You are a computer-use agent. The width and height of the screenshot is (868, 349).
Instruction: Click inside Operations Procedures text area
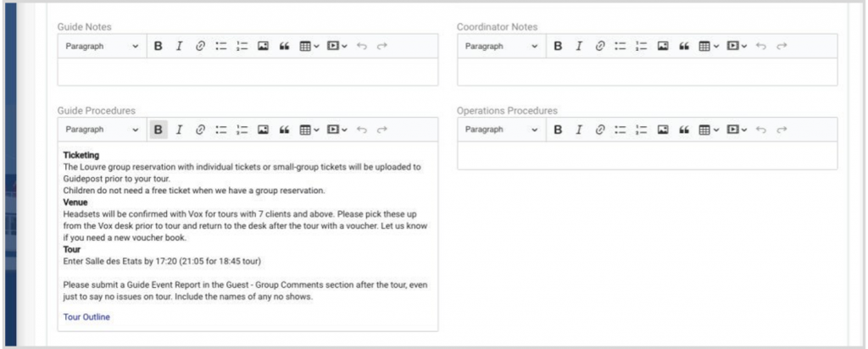pos(647,156)
